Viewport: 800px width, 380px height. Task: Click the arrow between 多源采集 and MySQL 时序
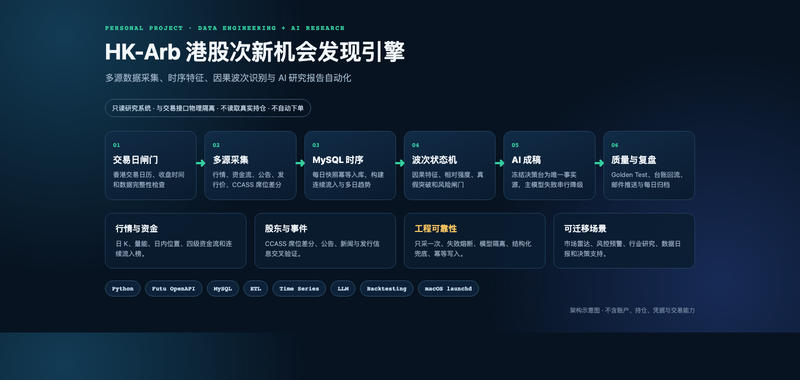tap(301, 163)
